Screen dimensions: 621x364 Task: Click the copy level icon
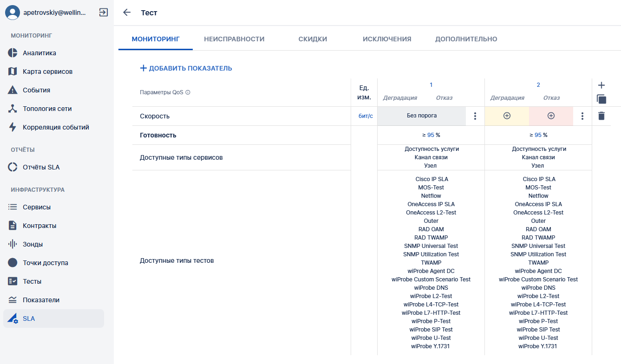(x=601, y=99)
